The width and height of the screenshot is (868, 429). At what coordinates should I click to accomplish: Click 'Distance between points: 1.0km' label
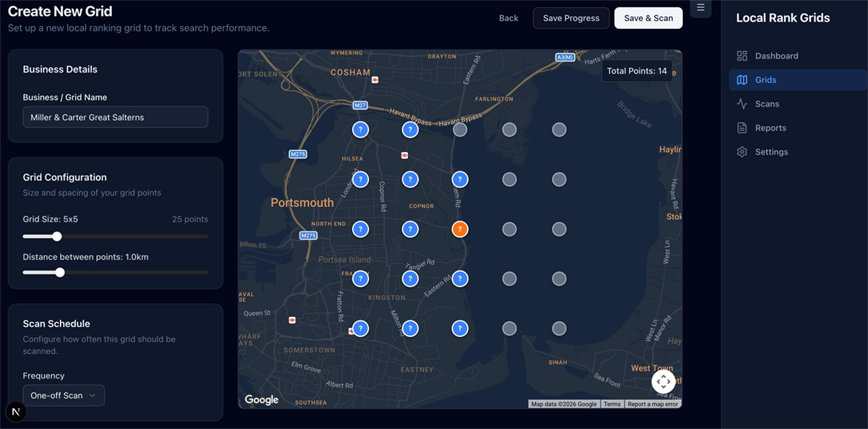click(x=85, y=257)
